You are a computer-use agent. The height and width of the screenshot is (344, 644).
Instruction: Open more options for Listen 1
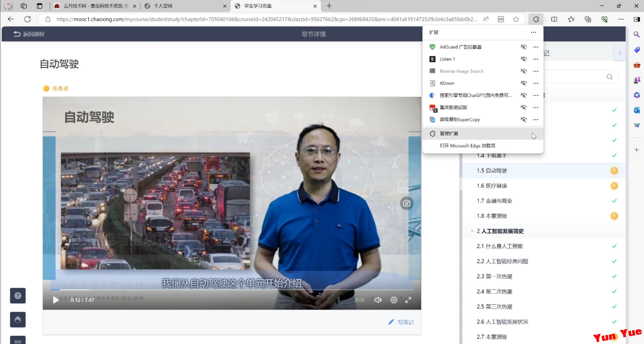[535, 59]
